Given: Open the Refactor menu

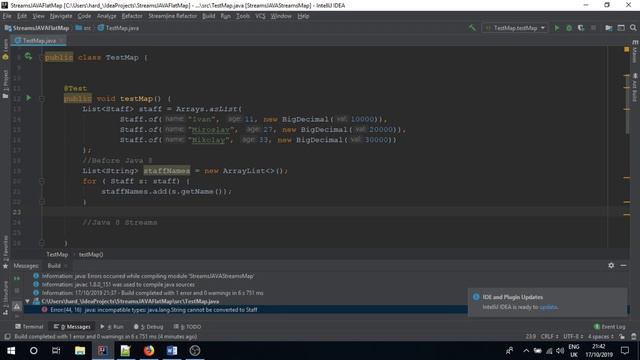Looking at the screenshot, I should [x=132, y=16].
